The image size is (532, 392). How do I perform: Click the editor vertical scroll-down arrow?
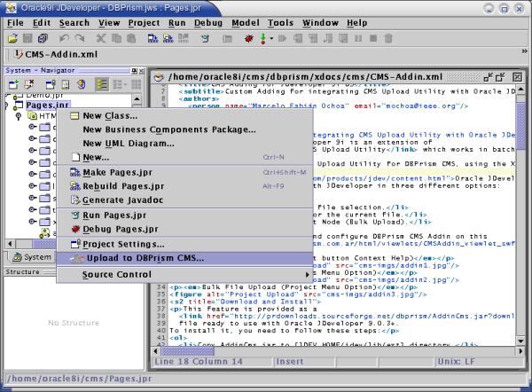(x=520, y=341)
